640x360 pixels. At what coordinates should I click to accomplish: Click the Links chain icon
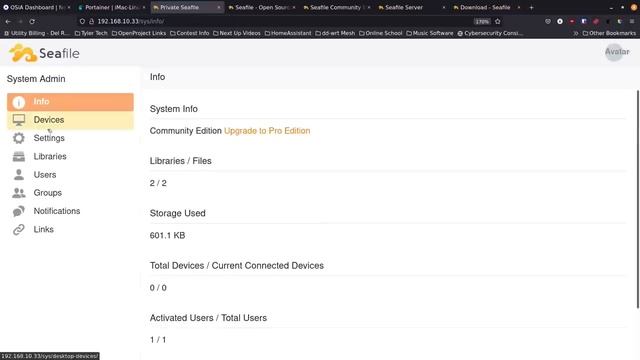(x=19, y=229)
